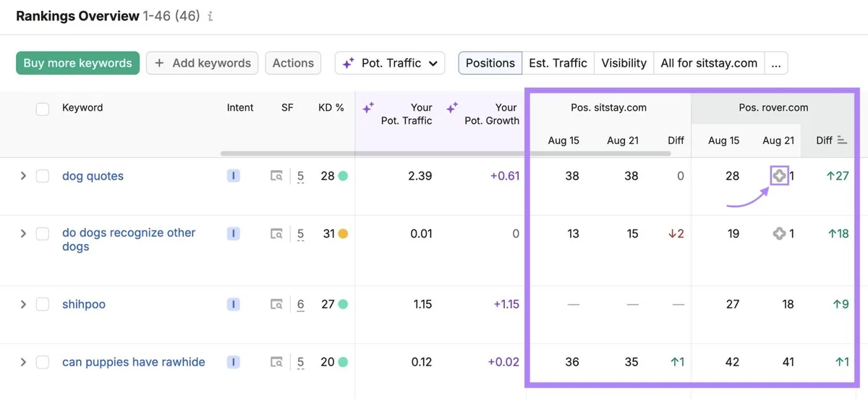Click the SERP features icon for can puppies have rawhide
The width and height of the screenshot is (868, 399).
[277, 362]
